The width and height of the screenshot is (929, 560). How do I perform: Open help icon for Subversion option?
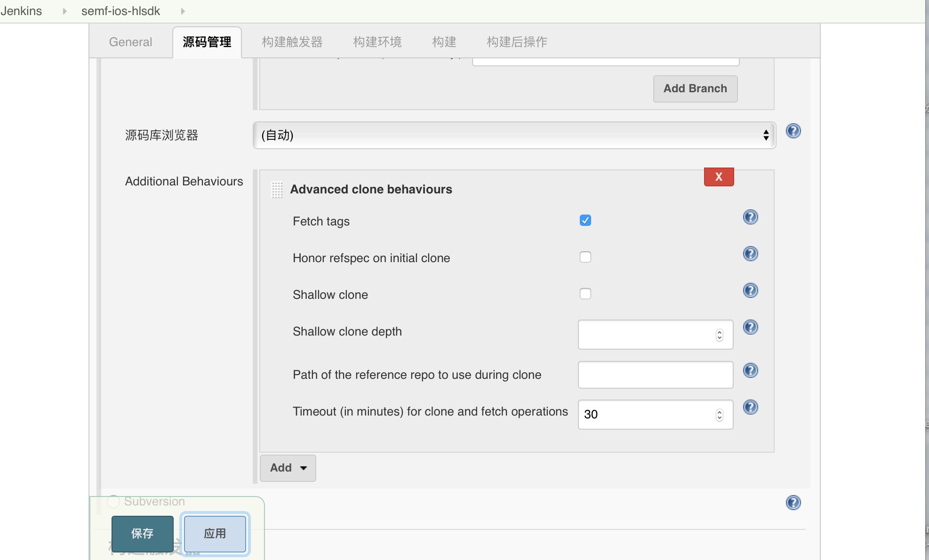coord(793,503)
